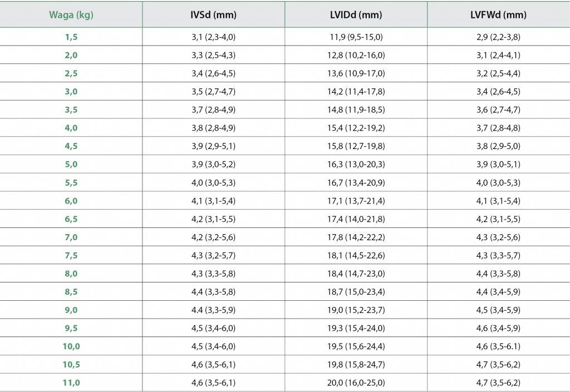The height and width of the screenshot is (392, 570).
Task: Click LVFWd value 3,6 (2,7-4,7)
Action: (498, 110)
